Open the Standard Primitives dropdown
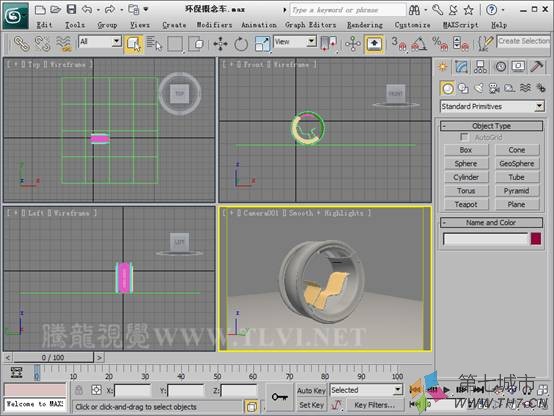The height and width of the screenshot is (416, 554). [x=492, y=106]
